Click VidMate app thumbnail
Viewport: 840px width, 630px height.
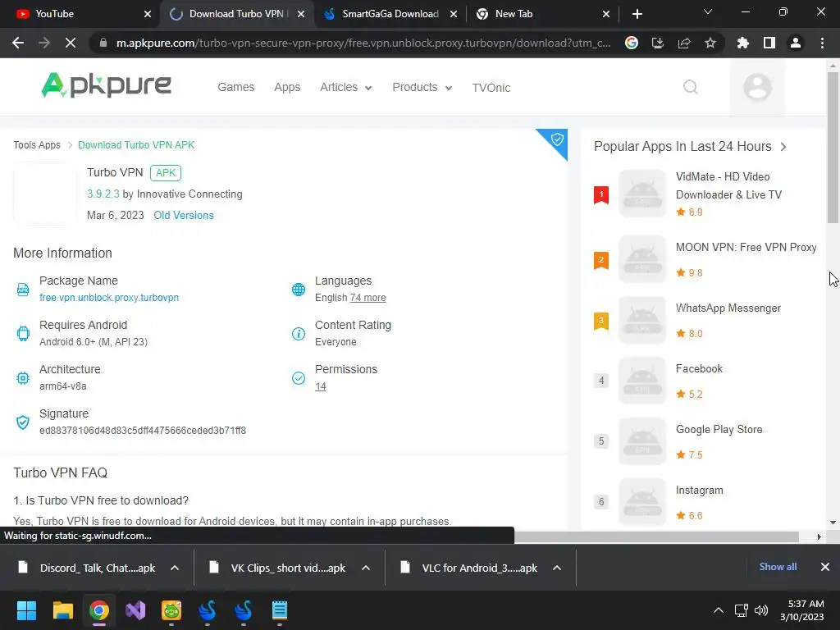(641, 194)
